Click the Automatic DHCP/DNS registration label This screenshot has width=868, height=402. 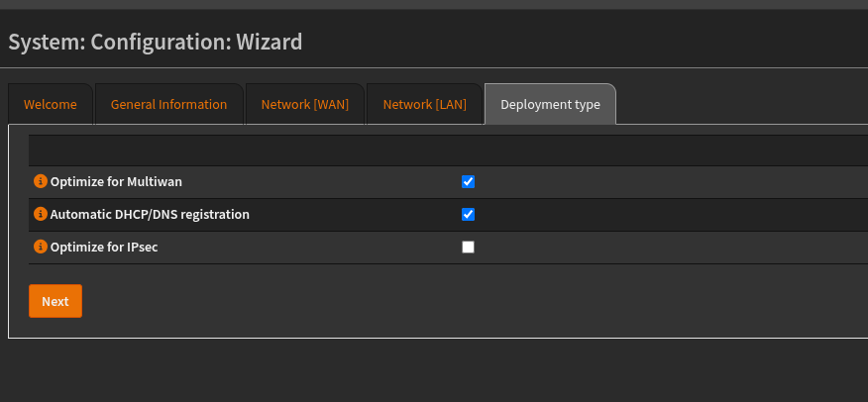150,214
